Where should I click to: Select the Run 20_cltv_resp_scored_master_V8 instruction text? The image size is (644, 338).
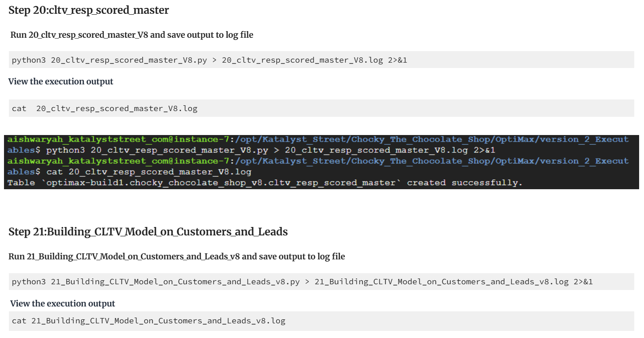[x=132, y=35]
